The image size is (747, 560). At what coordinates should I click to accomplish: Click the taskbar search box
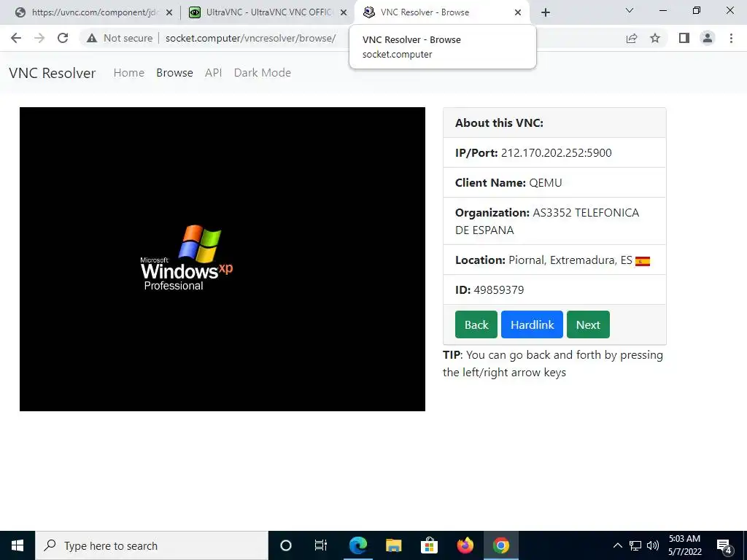[152, 545]
